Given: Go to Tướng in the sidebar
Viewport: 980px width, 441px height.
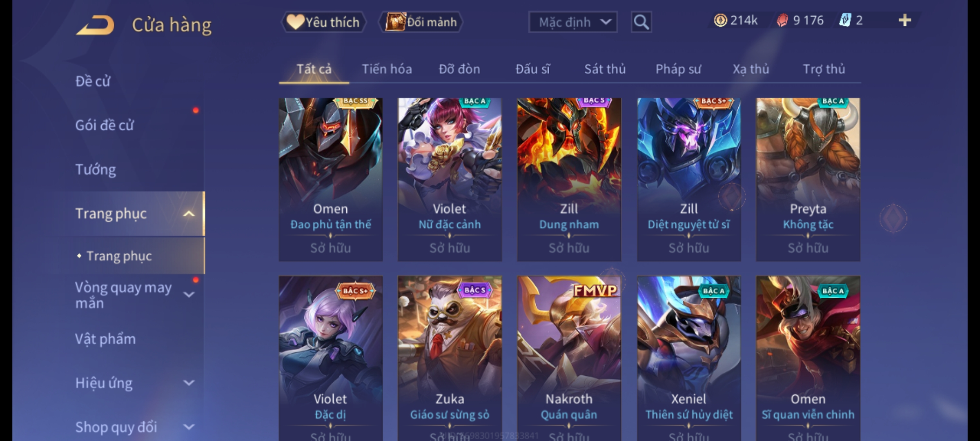Looking at the screenshot, I should pyautogui.click(x=96, y=169).
